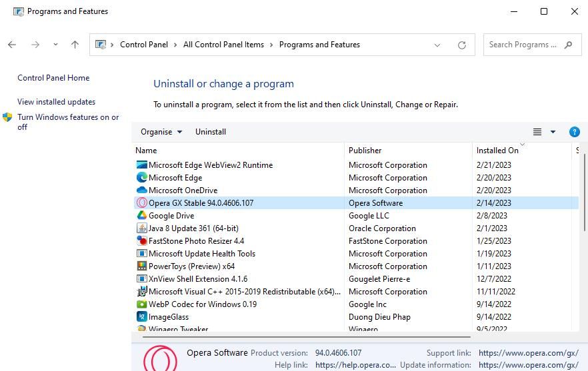
Task: Click the Oracle Corporation publisher cell
Action: [382, 228]
